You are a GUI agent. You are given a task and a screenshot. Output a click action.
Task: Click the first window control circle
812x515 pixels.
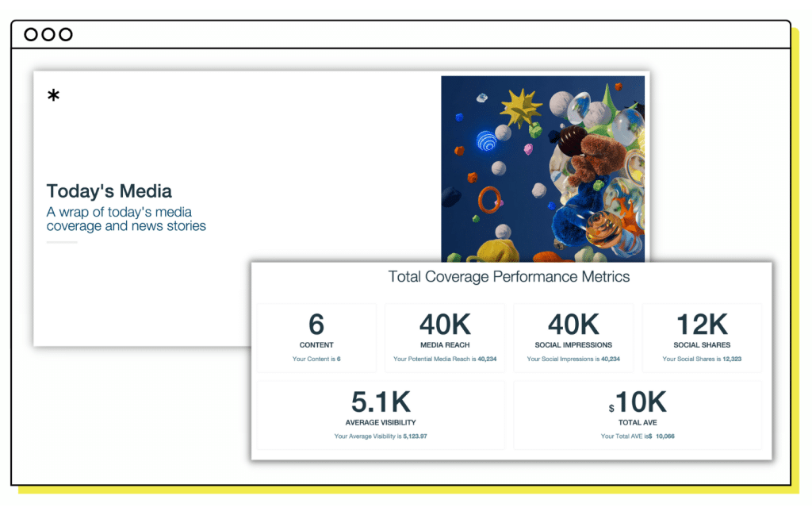pyautogui.click(x=31, y=34)
